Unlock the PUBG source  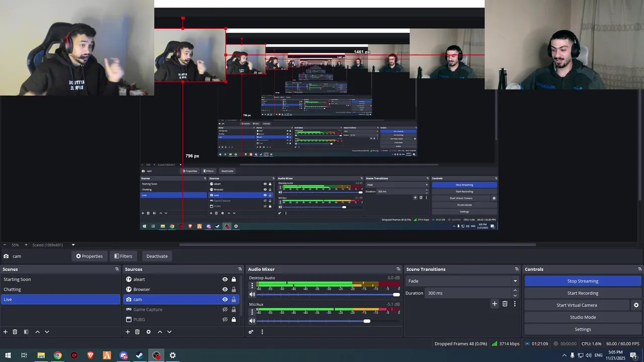pyautogui.click(x=233, y=320)
